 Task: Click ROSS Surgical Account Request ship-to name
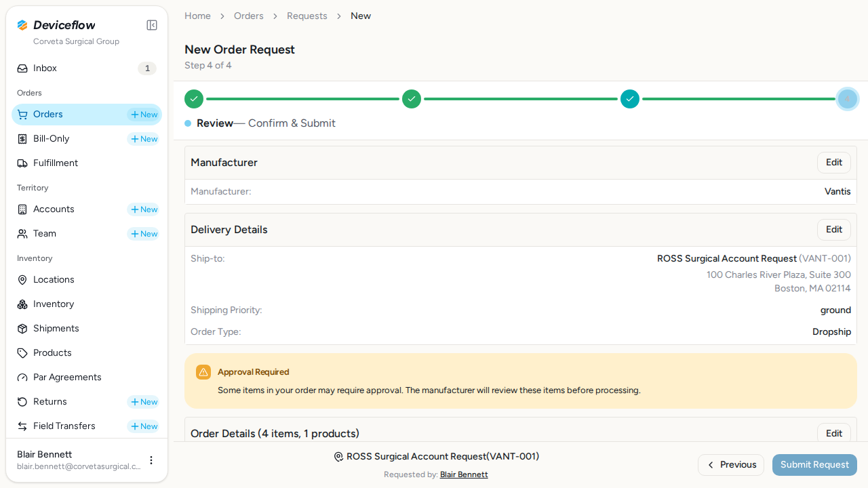(727, 259)
